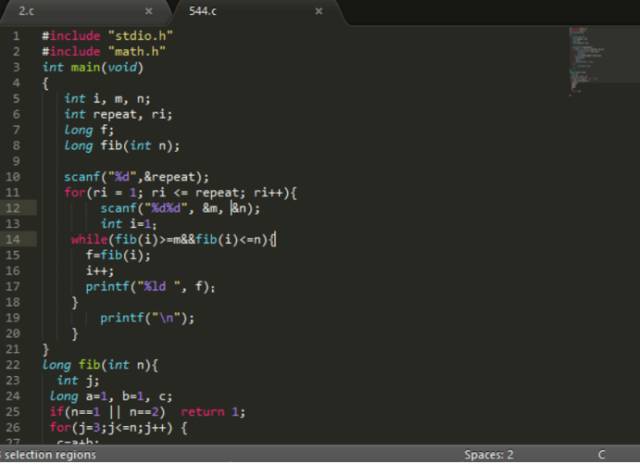640x464 pixels.
Task: Click the f=fib(i); statement
Action: (118, 255)
